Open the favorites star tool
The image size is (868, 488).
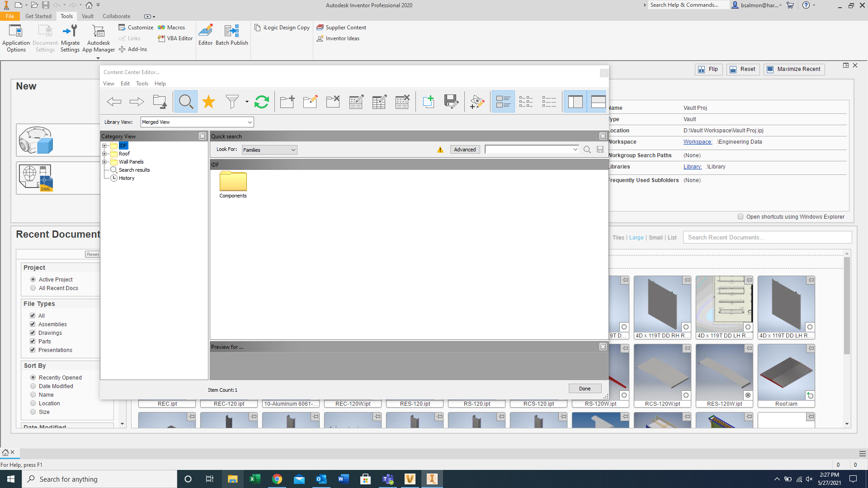coord(208,102)
